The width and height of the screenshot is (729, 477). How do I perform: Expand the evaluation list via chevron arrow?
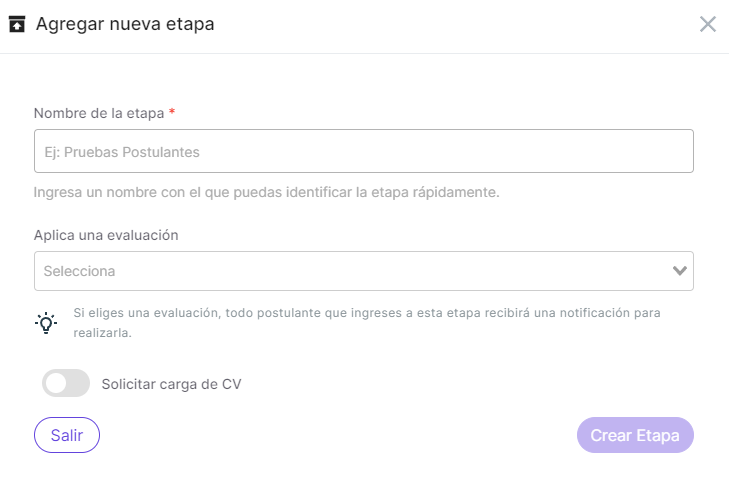pos(680,271)
